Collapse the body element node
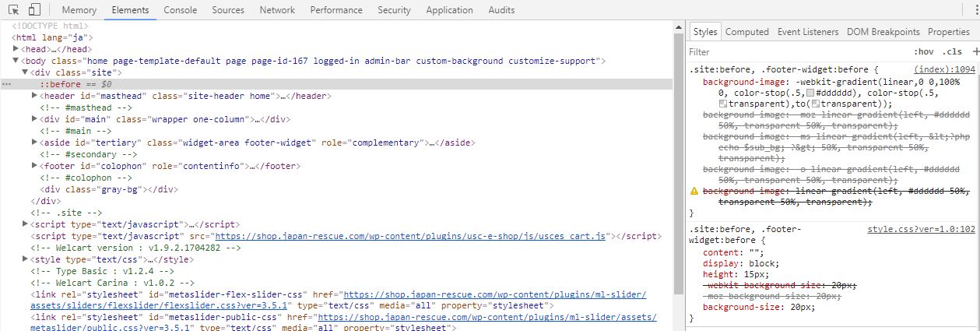 click(x=16, y=61)
